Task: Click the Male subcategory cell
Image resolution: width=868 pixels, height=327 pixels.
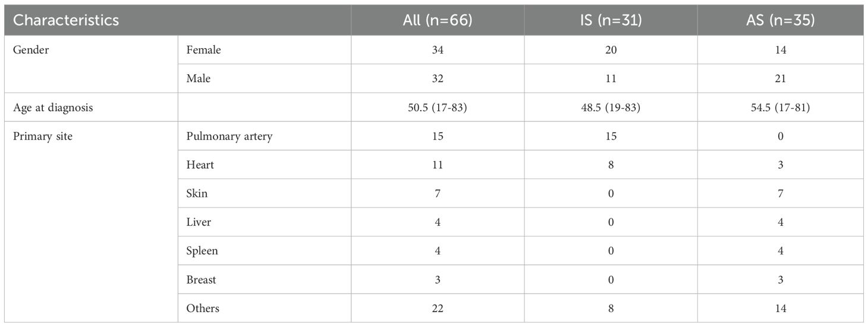Action: point(199,78)
